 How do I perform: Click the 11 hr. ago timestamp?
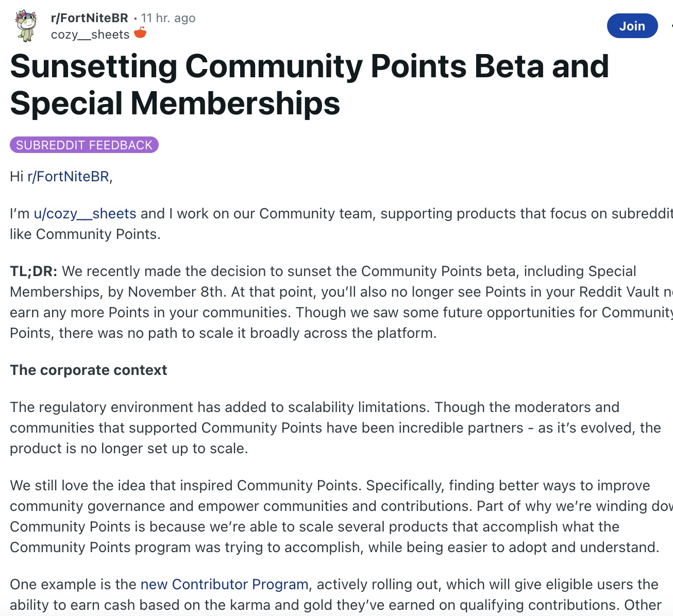(x=168, y=17)
